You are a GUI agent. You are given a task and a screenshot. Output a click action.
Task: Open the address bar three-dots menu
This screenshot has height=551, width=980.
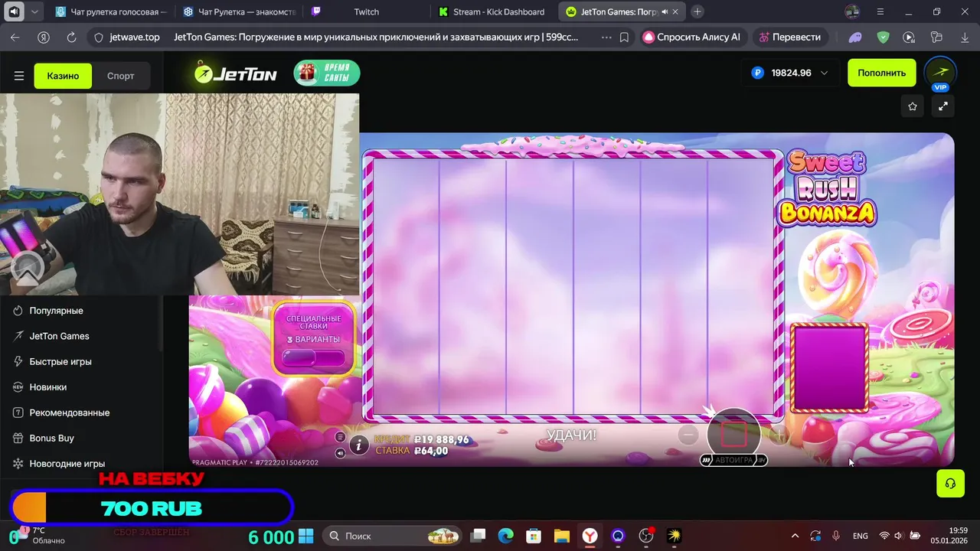point(606,37)
